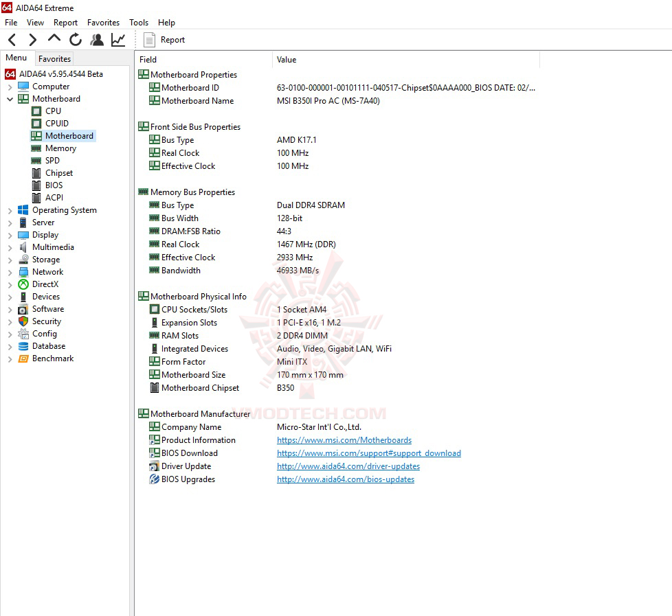Click the Database cylinder icon

(23, 346)
